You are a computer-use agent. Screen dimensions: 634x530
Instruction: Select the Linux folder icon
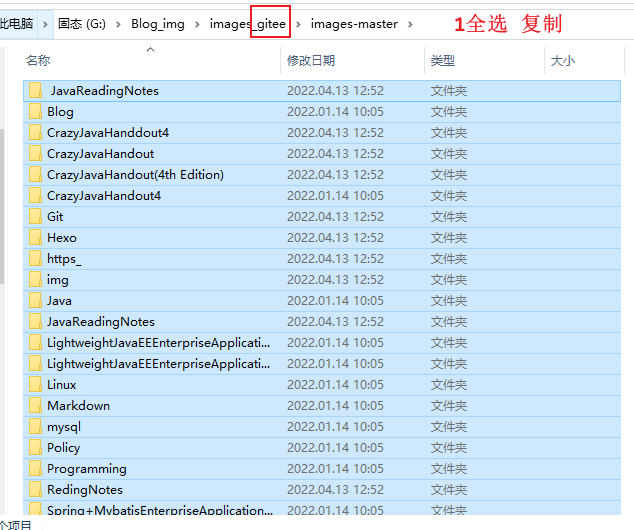[35, 384]
